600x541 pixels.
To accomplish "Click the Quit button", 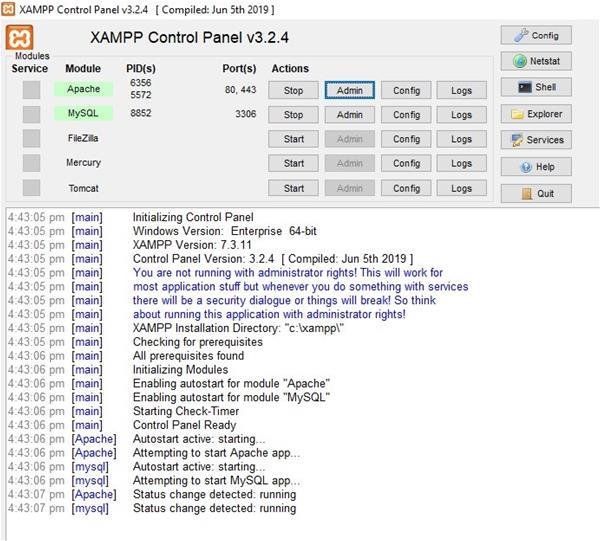I will coord(536,194).
